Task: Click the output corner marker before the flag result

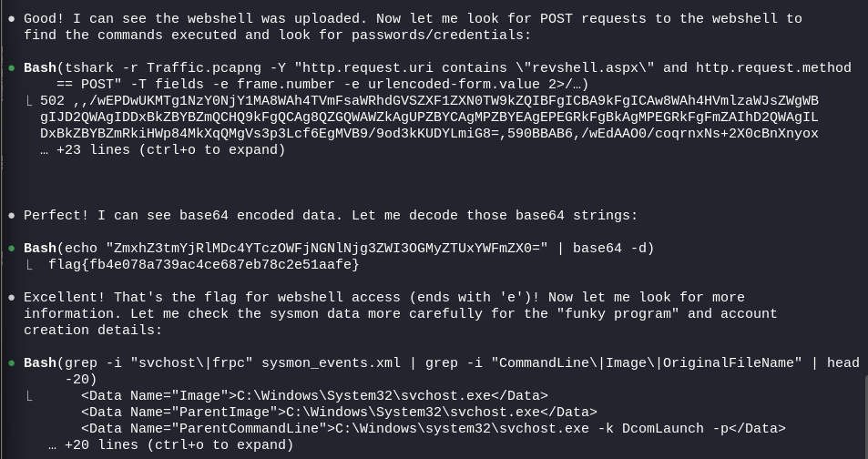Action: coord(30,265)
